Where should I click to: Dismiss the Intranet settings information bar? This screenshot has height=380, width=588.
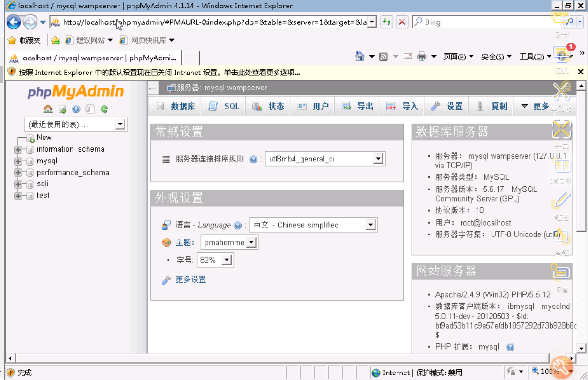(581, 72)
